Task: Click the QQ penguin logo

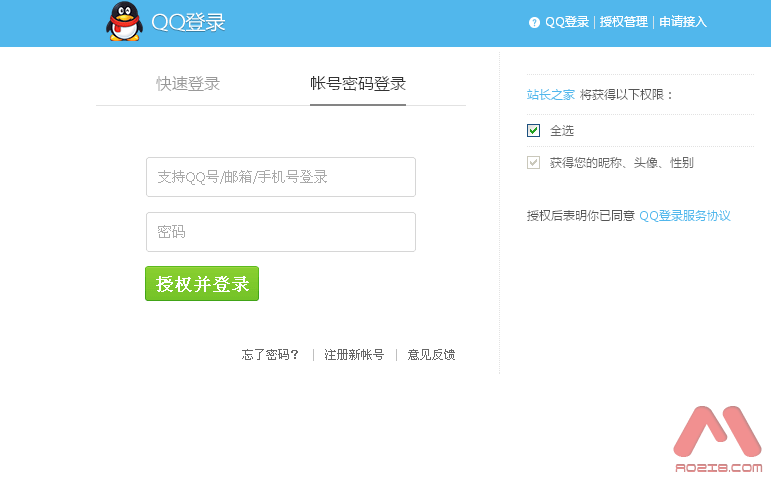Action: click(x=124, y=22)
